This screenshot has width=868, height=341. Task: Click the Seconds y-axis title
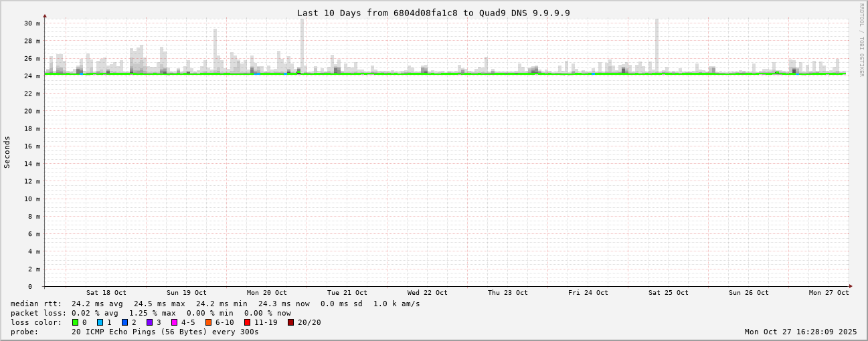click(x=7, y=152)
